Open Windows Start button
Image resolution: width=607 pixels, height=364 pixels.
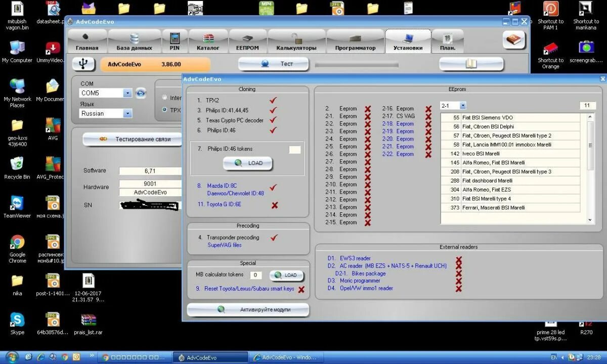click(11, 357)
